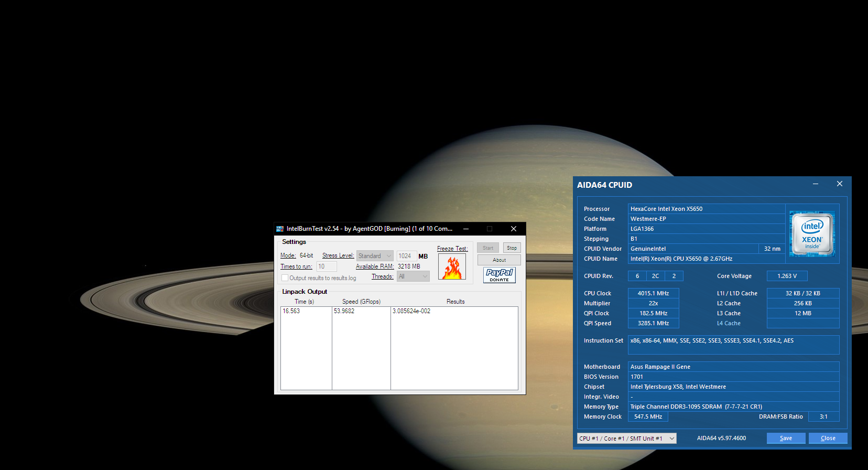Click the QPI Clock value 182.5 MHz
This screenshot has width=868, height=470.
[x=653, y=313]
